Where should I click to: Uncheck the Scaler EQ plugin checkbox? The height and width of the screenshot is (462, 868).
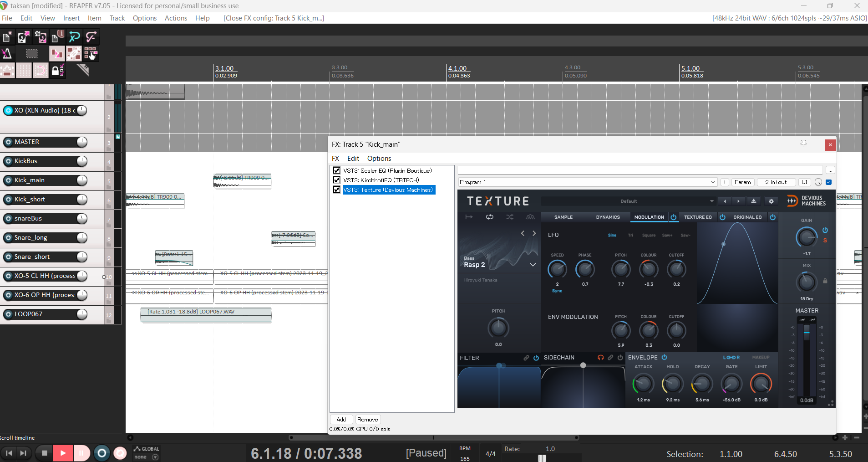point(337,170)
